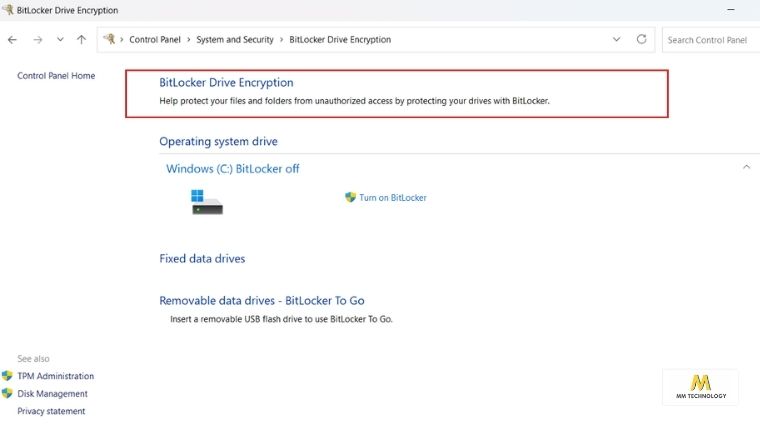Go back using the back arrow

pos(12,40)
